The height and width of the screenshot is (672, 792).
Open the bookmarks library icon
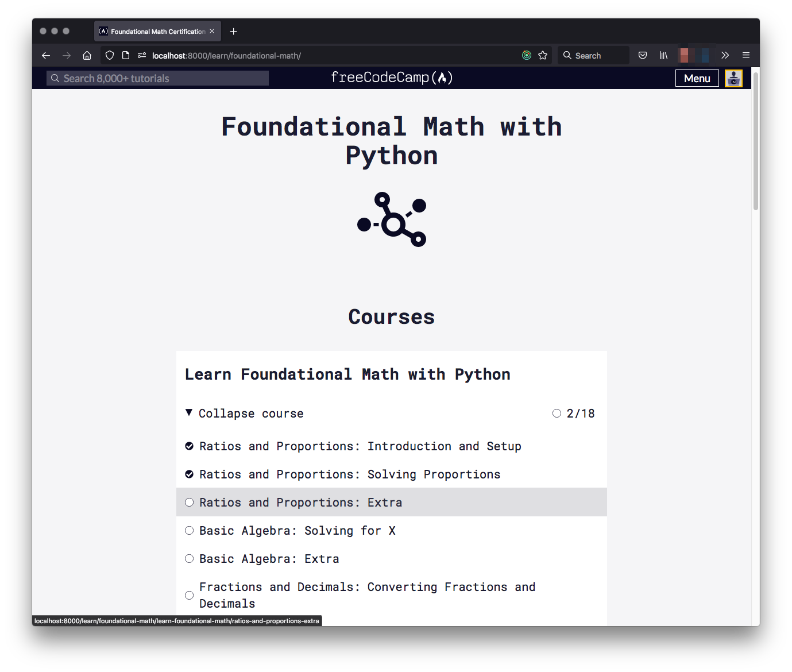click(663, 55)
